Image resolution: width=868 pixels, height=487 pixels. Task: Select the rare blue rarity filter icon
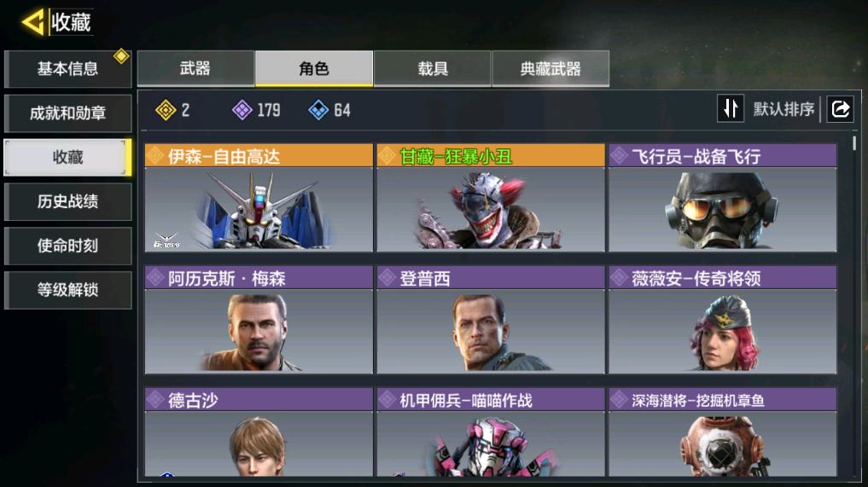coord(318,110)
